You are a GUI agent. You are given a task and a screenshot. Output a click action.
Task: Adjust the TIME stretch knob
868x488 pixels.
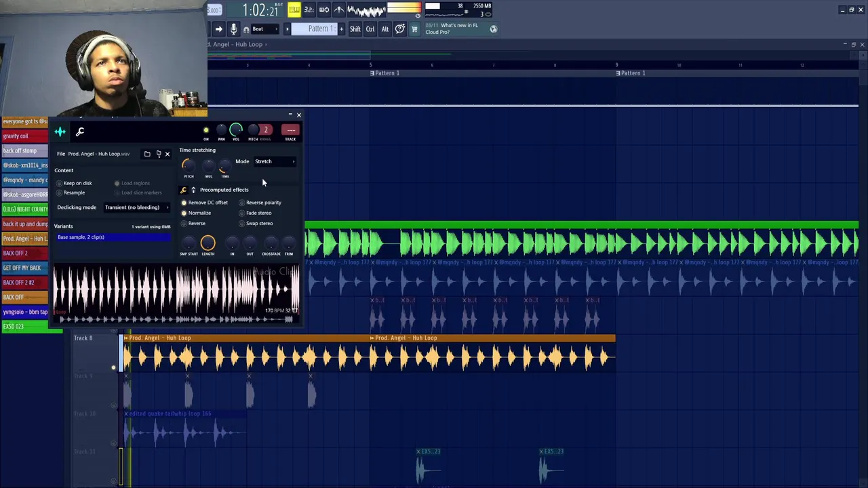click(224, 167)
